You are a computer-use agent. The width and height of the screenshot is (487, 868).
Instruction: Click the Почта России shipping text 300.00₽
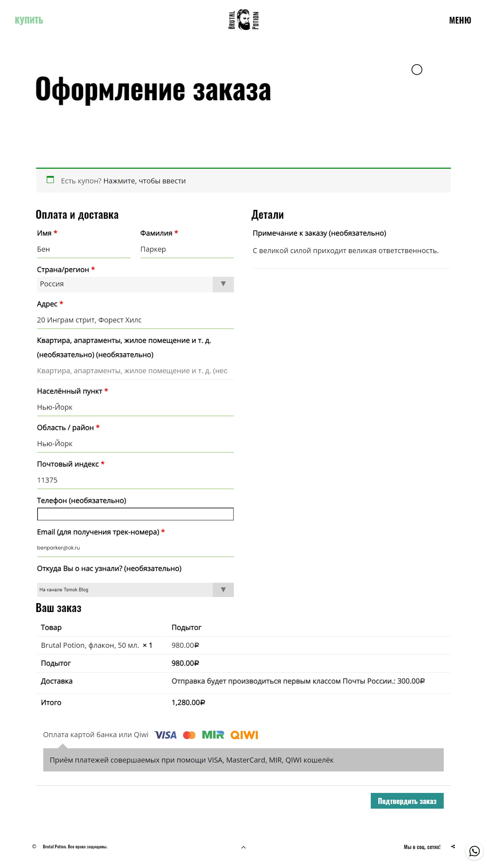[x=298, y=681]
